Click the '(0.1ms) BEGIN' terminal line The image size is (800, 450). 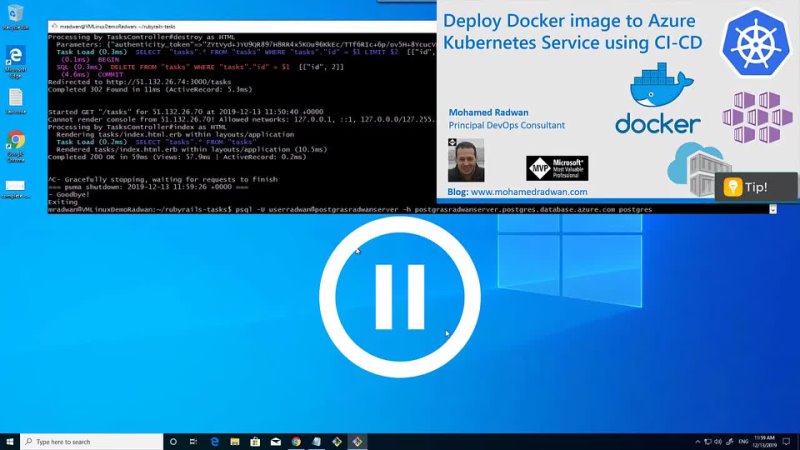click(90, 60)
